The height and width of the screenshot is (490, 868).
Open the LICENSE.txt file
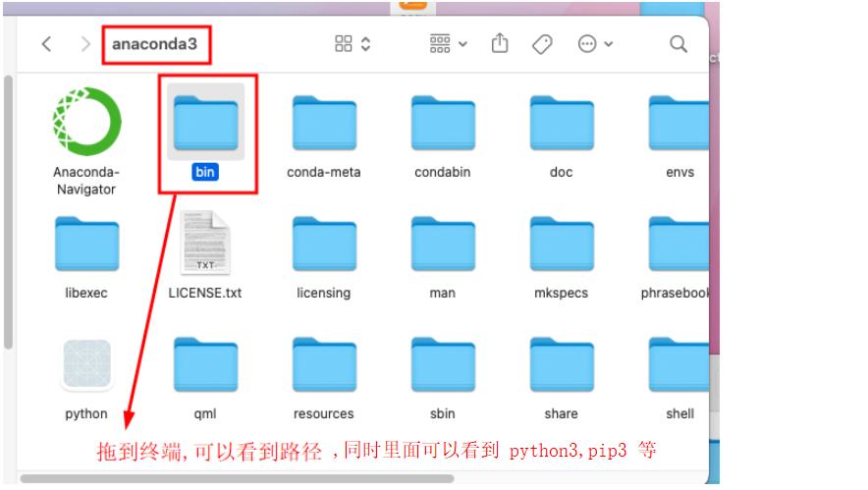tap(205, 244)
